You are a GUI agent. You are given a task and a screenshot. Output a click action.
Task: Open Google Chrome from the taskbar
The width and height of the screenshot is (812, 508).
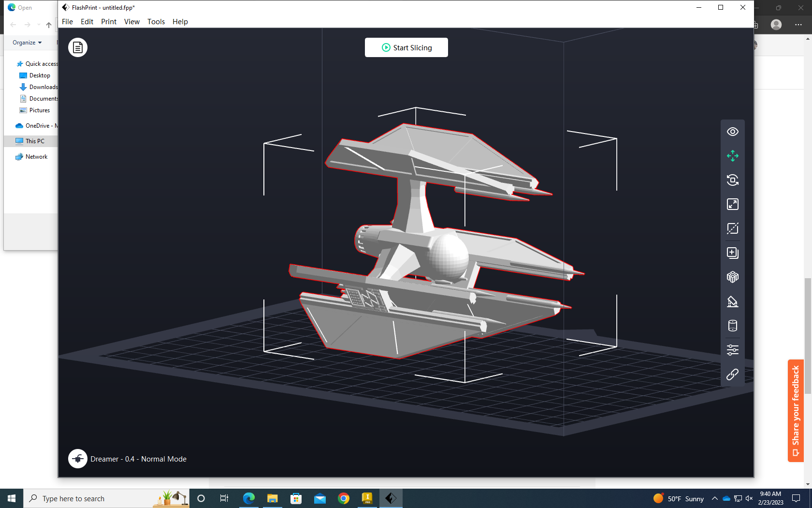point(344,498)
